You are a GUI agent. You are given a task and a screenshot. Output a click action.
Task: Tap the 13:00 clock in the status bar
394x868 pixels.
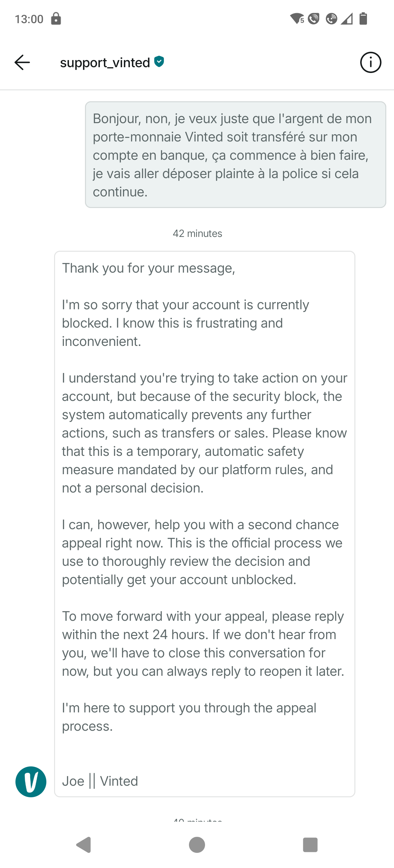(x=29, y=19)
